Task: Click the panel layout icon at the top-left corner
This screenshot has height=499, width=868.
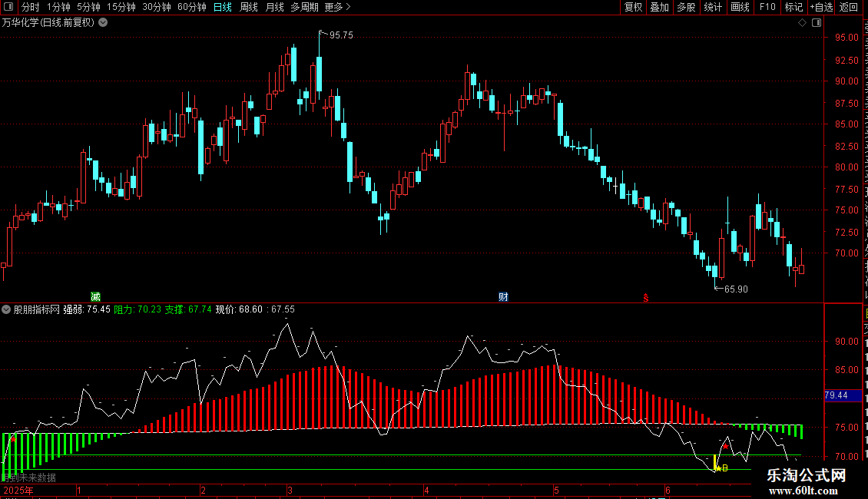Action: click(x=8, y=7)
